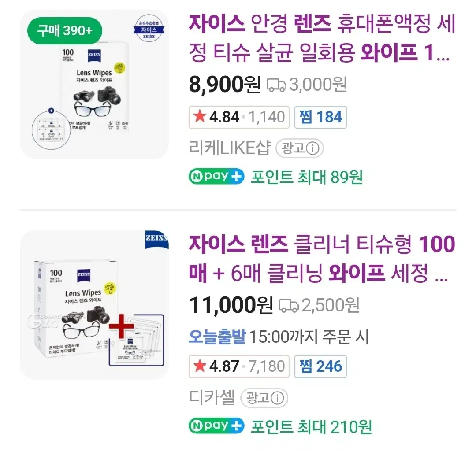Click the ad info icon beside 디카셀

pos(277,398)
